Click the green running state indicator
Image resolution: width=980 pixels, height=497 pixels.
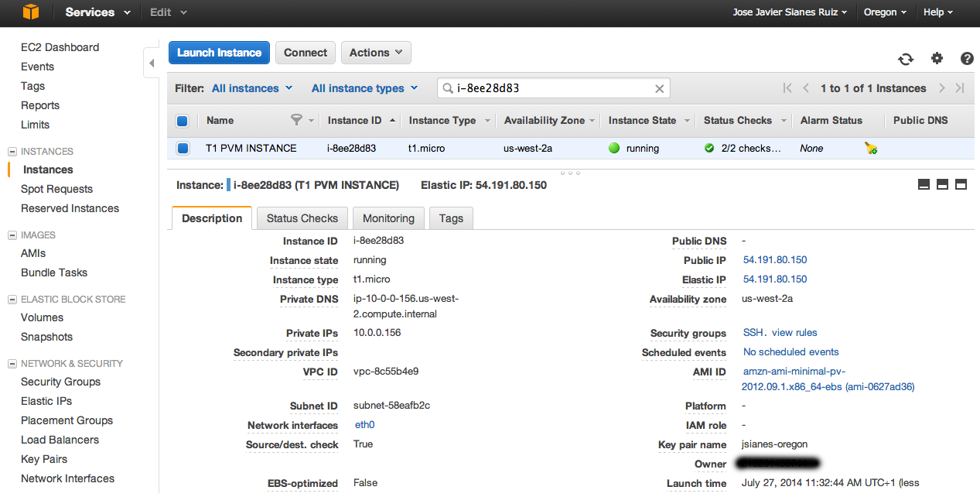[x=614, y=148]
